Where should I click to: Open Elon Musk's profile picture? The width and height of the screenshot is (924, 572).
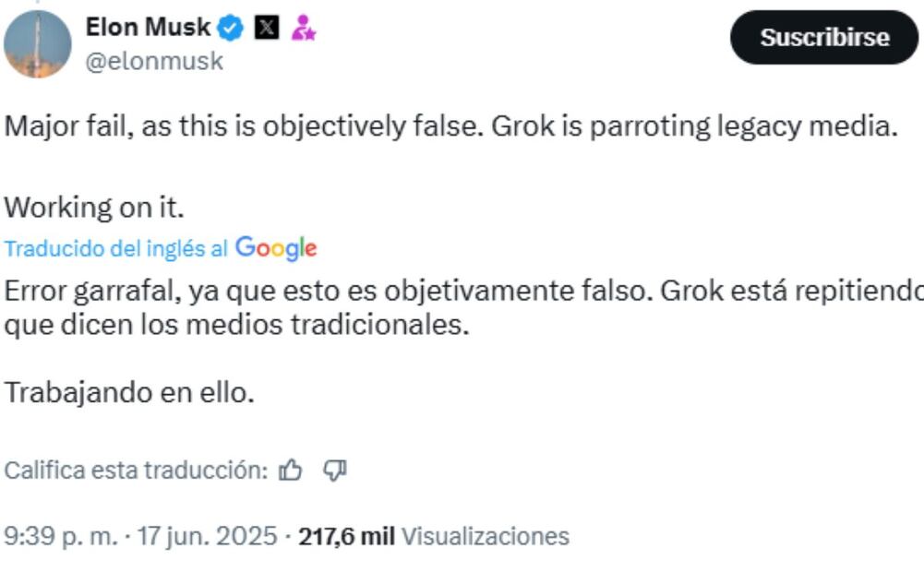(38, 44)
